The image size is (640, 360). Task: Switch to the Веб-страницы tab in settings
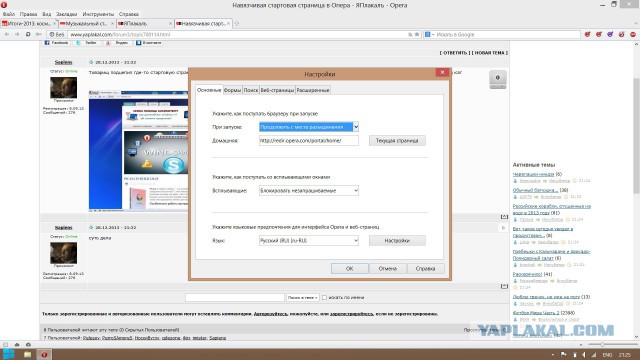[x=277, y=90]
